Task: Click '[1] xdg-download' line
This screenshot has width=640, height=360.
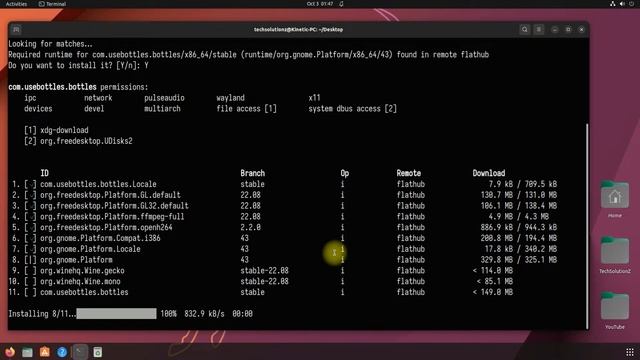Action: coord(56,130)
